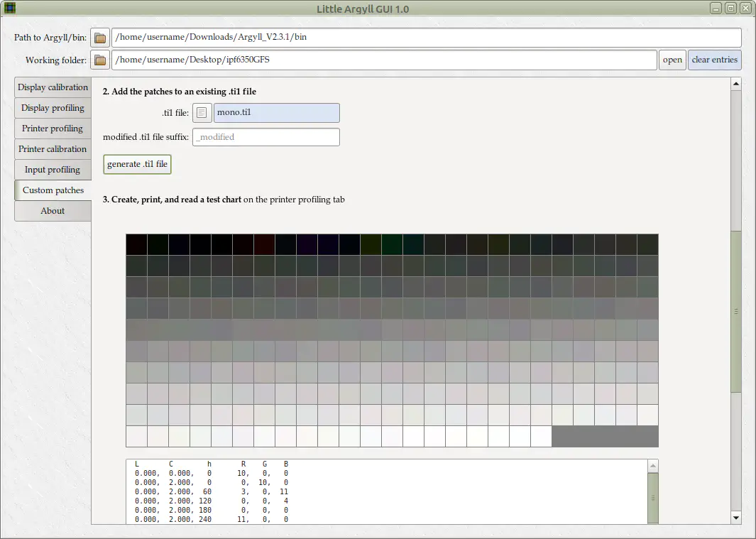Switch to Display calibration tab
Viewport: 756px width, 539px height.
coord(53,87)
